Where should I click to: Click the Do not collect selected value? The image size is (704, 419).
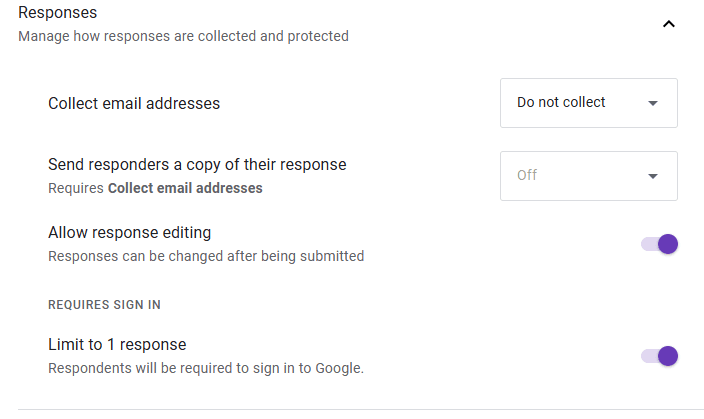[561, 102]
